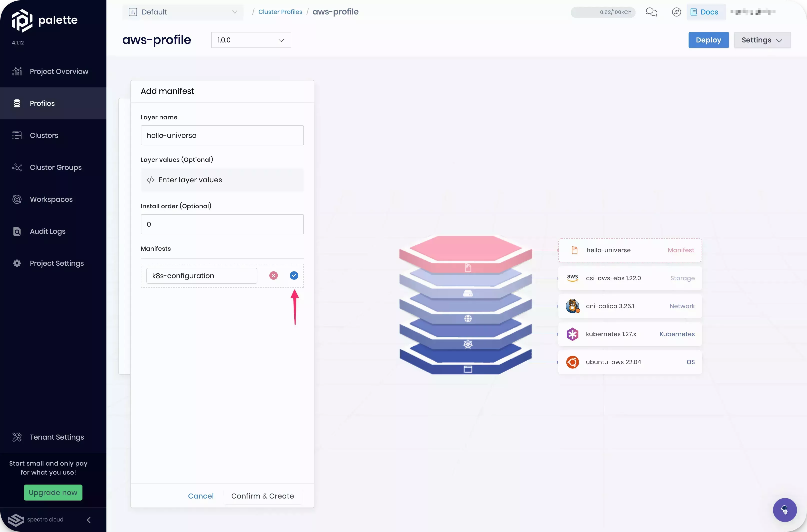
Task: Focus the Layer name input field
Action: (222, 135)
